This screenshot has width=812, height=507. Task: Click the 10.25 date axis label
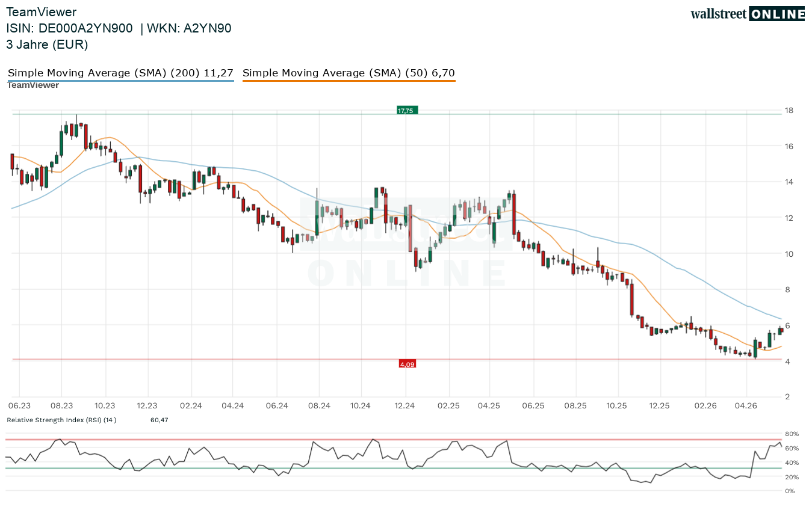click(x=617, y=406)
